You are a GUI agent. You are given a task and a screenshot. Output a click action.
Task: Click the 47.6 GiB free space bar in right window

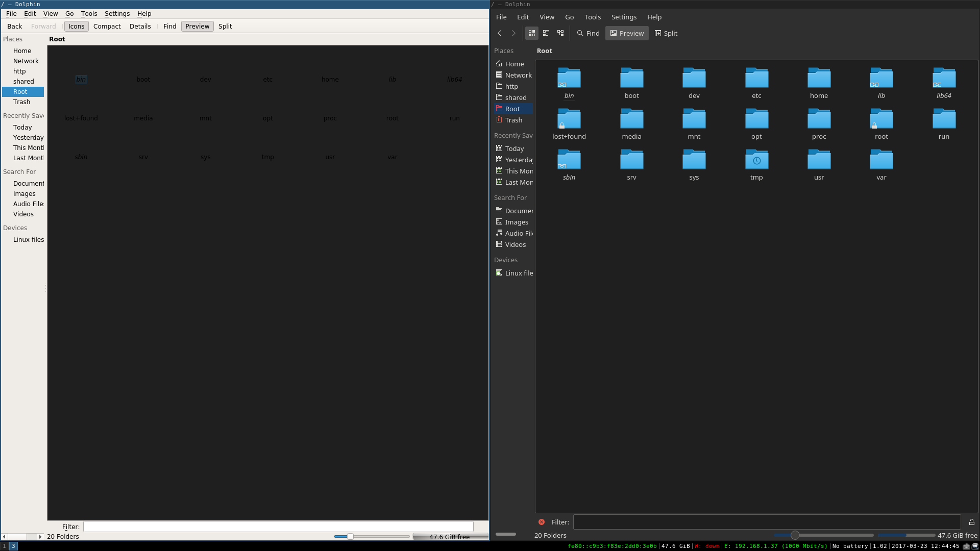click(x=927, y=535)
